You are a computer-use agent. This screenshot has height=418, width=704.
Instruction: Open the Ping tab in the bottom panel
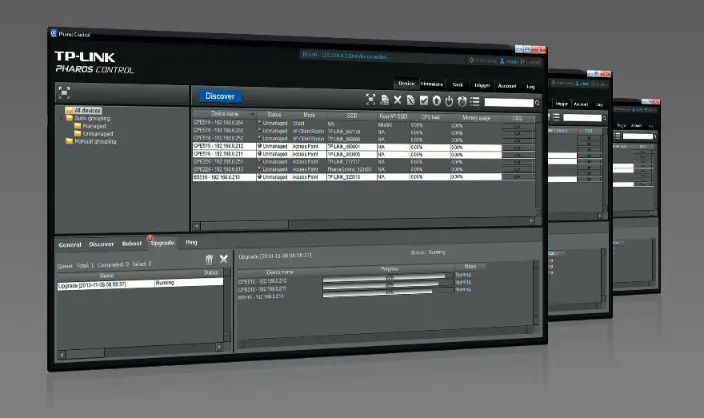click(x=191, y=242)
